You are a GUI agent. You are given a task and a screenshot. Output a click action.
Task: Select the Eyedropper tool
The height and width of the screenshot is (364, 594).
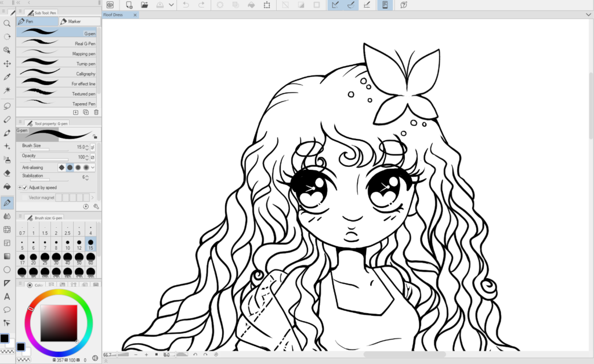tap(6, 77)
